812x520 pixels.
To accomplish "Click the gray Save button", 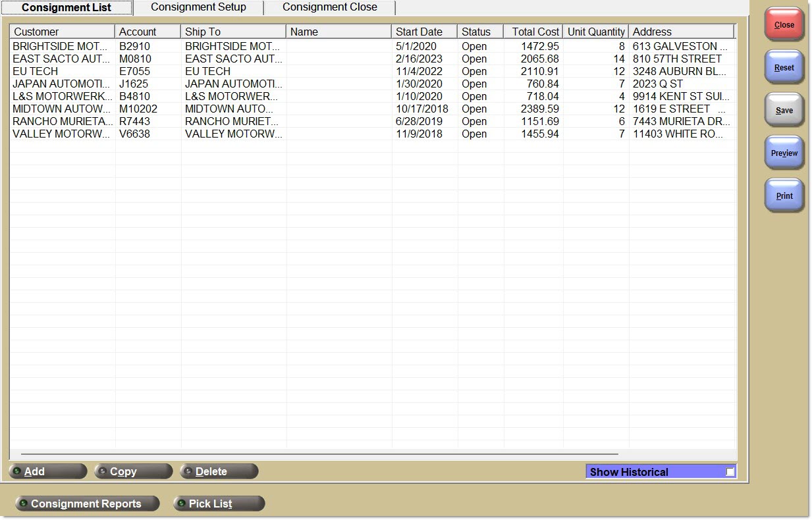I will 784,111.
